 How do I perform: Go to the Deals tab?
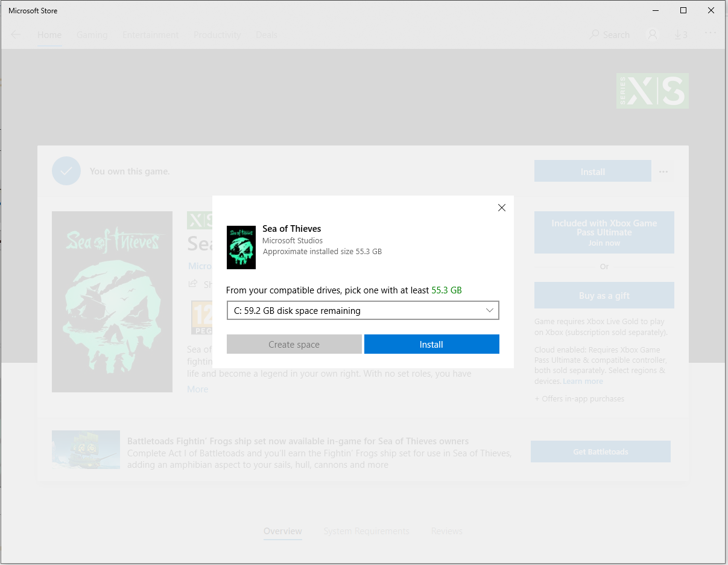click(267, 35)
